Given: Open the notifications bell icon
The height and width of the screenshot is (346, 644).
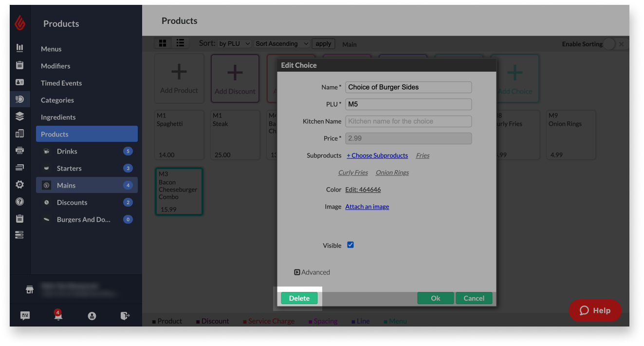Looking at the screenshot, I should pos(58,315).
